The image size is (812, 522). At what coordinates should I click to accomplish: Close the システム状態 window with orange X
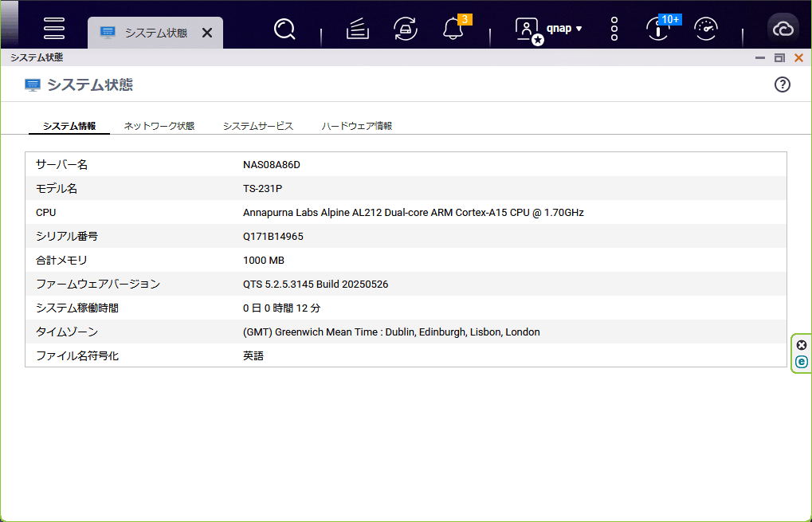(x=799, y=58)
